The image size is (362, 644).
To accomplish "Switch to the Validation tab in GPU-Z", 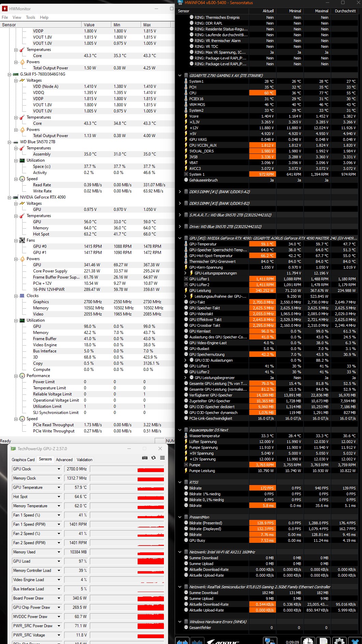I will point(84,460).
